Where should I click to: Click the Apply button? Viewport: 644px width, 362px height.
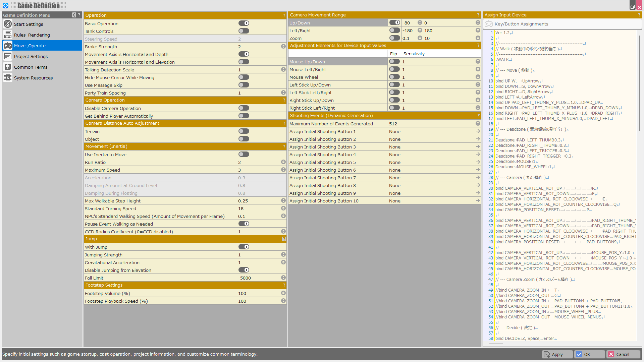tap(556, 354)
